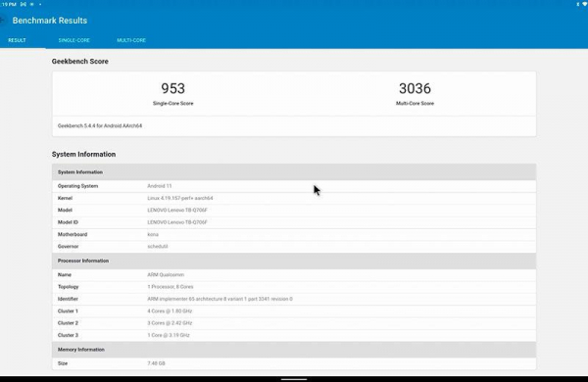The width and height of the screenshot is (588, 382).
Task: Tap the Benchmark Results title
Action: tap(50, 21)
